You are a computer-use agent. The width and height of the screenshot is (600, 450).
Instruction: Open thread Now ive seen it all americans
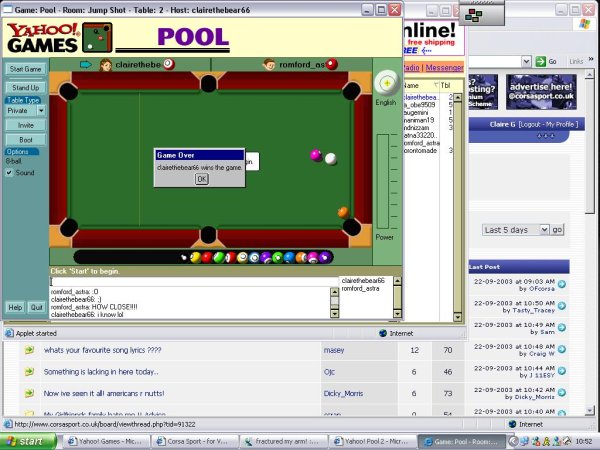pyautogui.click(x=104, y=393)
